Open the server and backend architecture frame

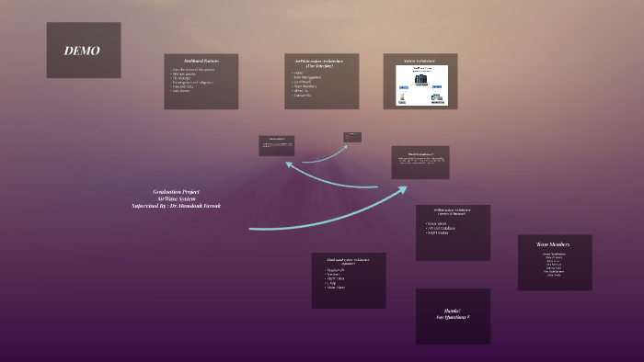click(x=453, y=232)
